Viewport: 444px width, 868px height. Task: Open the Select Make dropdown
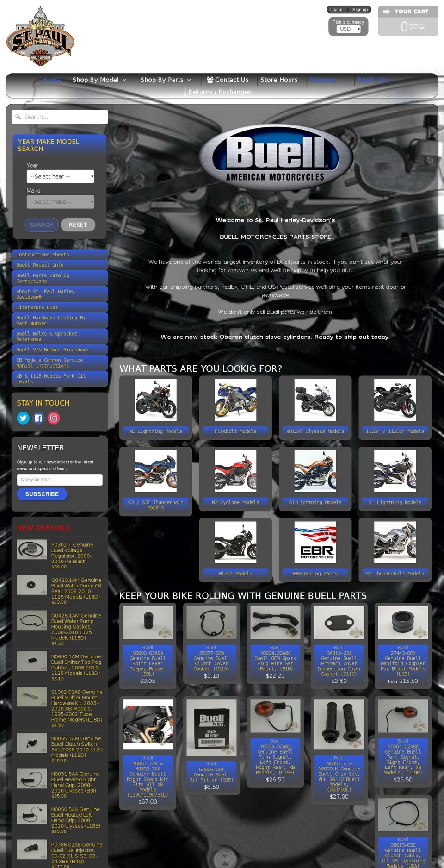pyautogui.click(x=61, y=202)
